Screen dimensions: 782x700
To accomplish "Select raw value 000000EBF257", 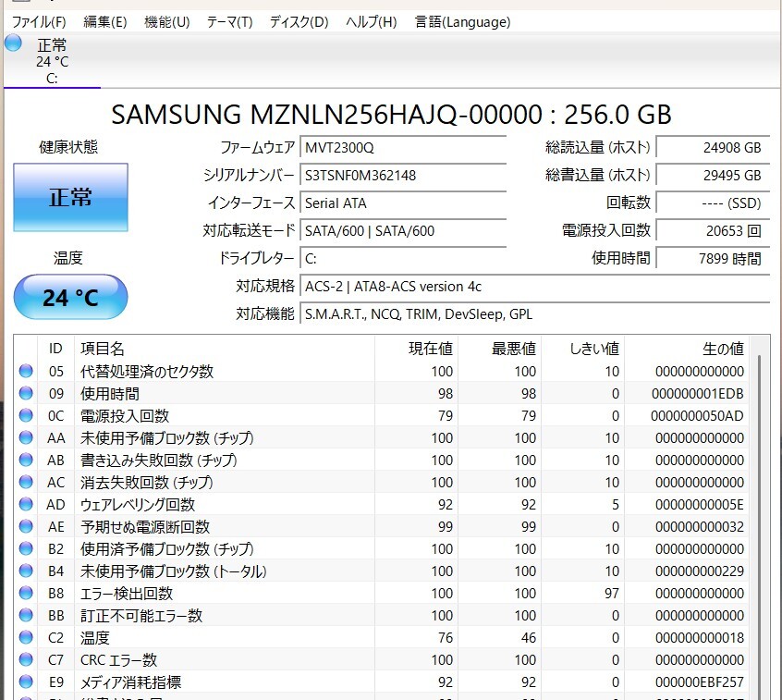I will (699, 682).
